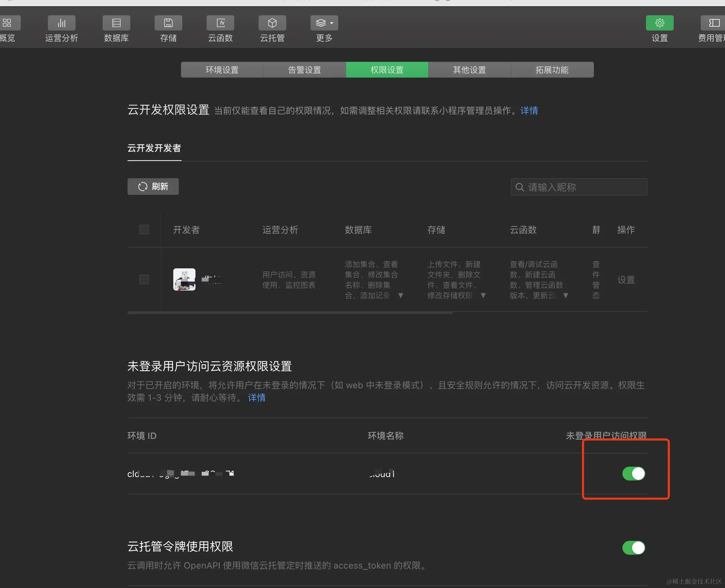Switch to the 环境设置 tab

(x=222, y=70)
